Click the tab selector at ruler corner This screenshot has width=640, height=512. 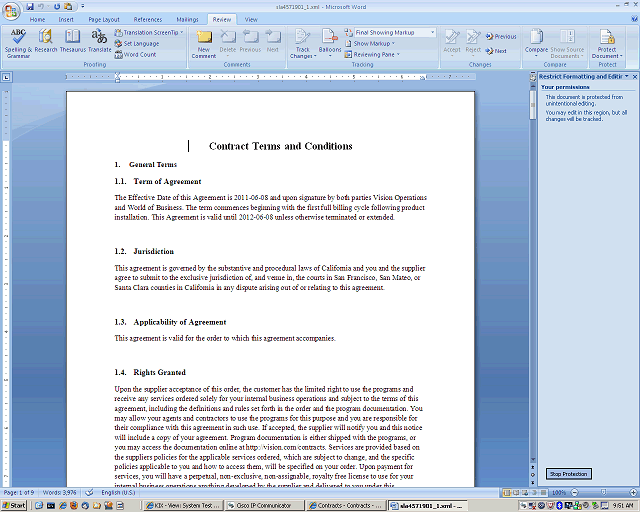pyautogui.click(x=7, y=77)
